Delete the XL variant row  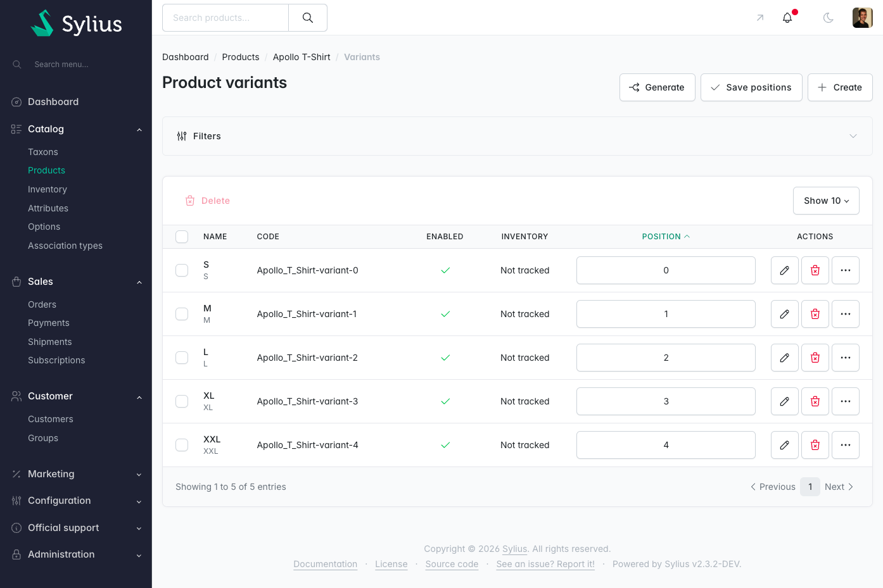coord(815,401)
